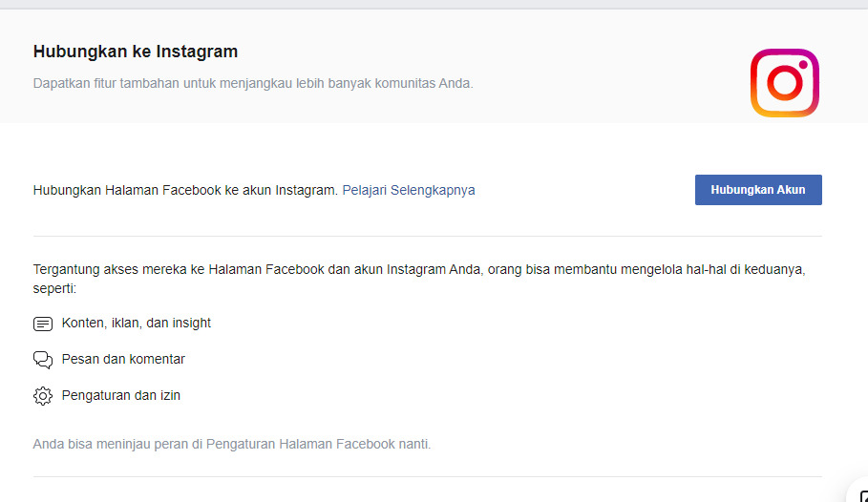Click the 'Tergantung akses mereka' paragraph
This screenshot has height=502, width=868.
pos(419,279)
